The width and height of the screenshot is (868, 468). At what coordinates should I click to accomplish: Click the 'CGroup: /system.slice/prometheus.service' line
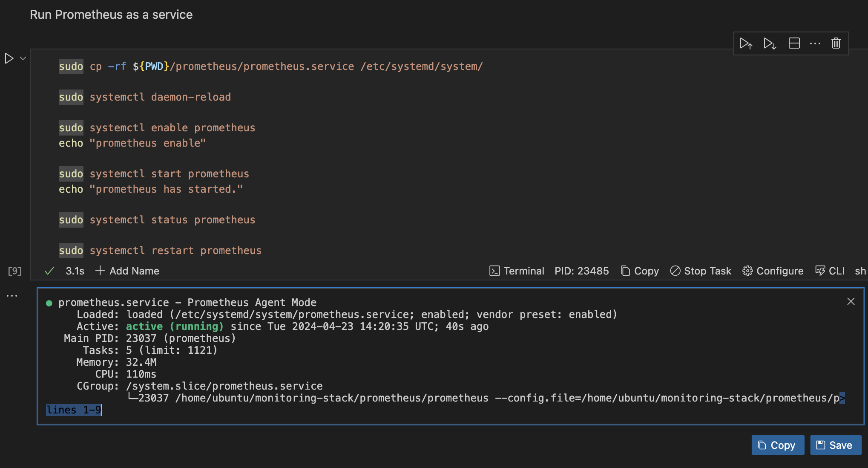(x=199, y=386)
